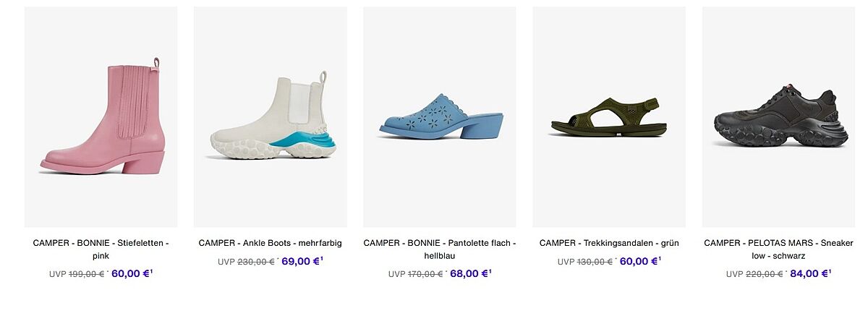Click the crossed-out 220,00 € UVP price
The width and height of the screenshot is (868, 316).
click(763, 274)
